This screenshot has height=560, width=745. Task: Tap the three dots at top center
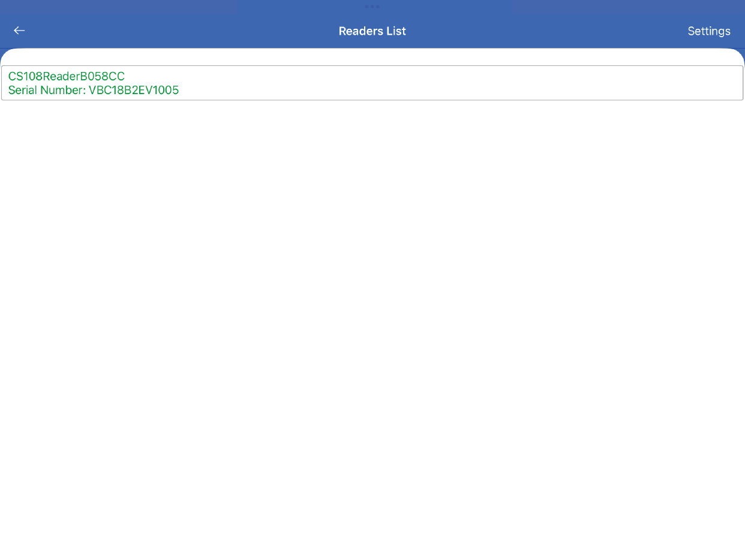coord(372,7)
